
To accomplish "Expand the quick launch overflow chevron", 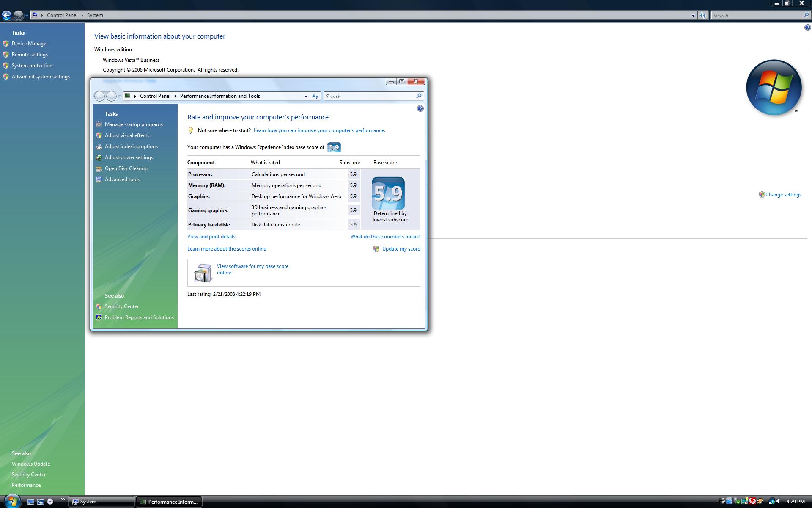I will pyautogui.click(x=63, y=500).
